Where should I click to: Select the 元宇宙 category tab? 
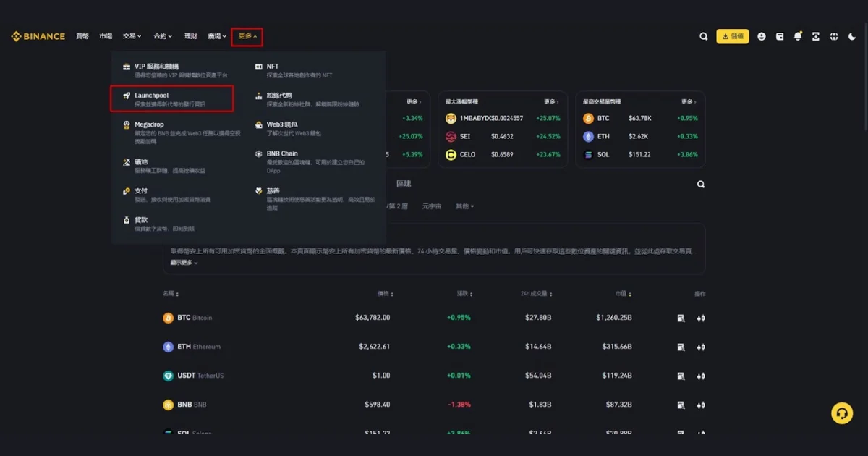pyautogui.click(x=432, y=206)
